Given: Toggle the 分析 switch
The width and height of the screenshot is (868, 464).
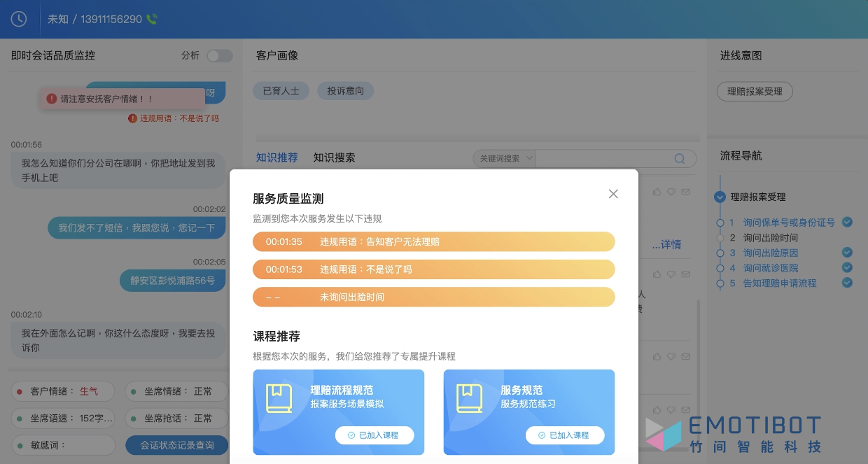Looking at the screenshot, I should 219,56.
